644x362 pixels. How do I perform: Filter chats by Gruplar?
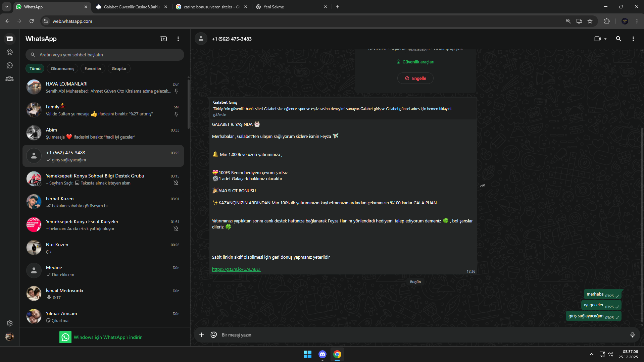119,68
